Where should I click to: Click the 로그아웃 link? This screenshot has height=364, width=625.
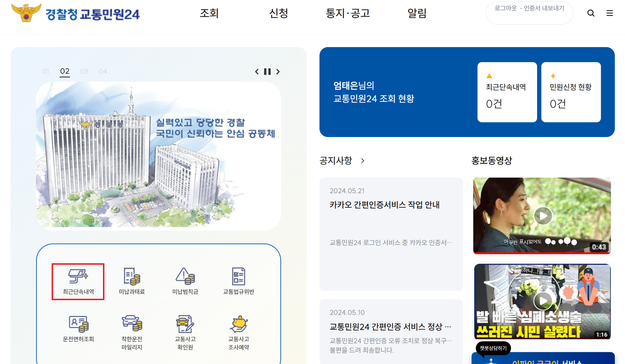tap(506, 8)
